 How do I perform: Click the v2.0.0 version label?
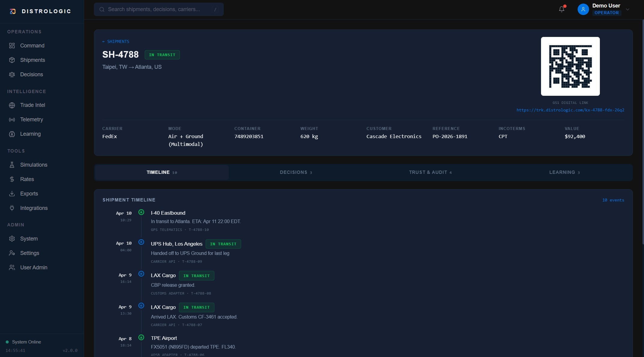tap(70, 350)
